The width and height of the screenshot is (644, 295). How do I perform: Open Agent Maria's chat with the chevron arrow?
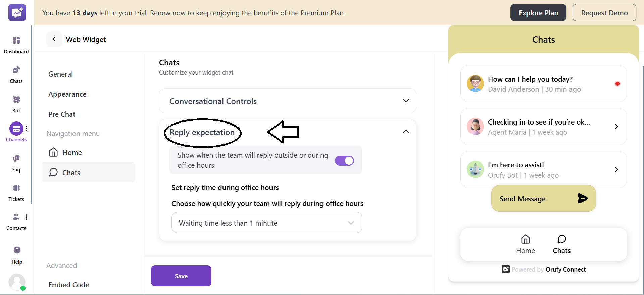pos(616,127)
